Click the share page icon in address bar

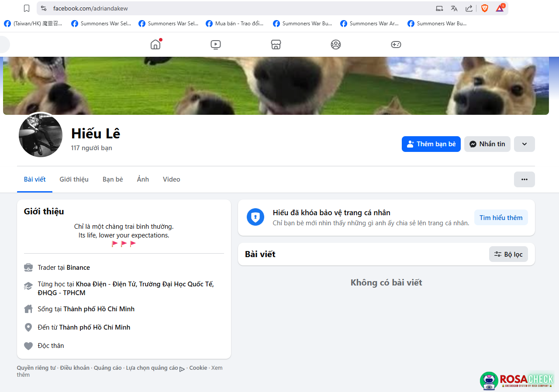469,8
